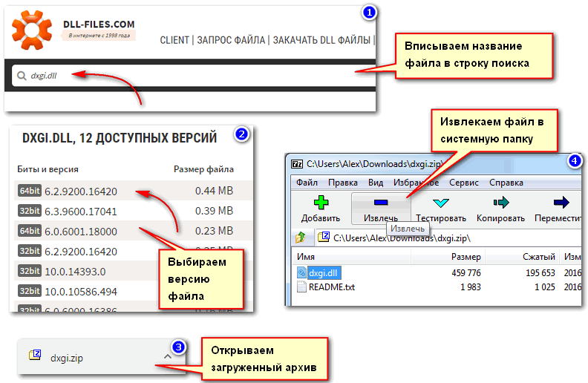
Task: Sort by Сжатый column header
Action: pyautogui.click(x=538, y=257)
